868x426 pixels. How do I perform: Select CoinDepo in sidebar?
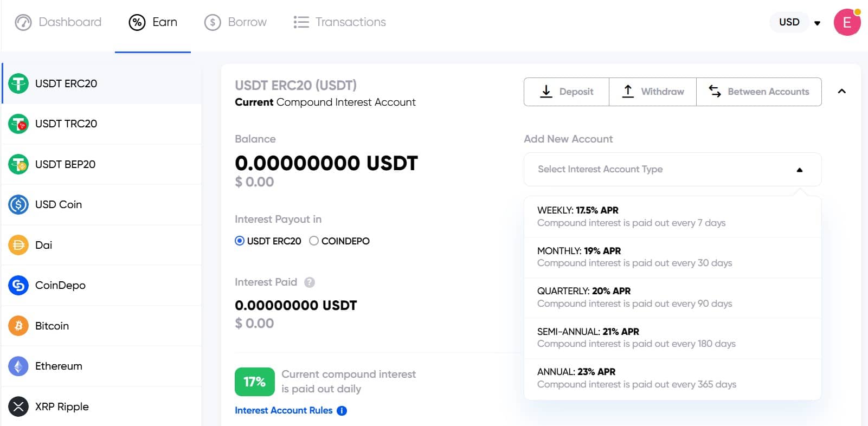102,285
